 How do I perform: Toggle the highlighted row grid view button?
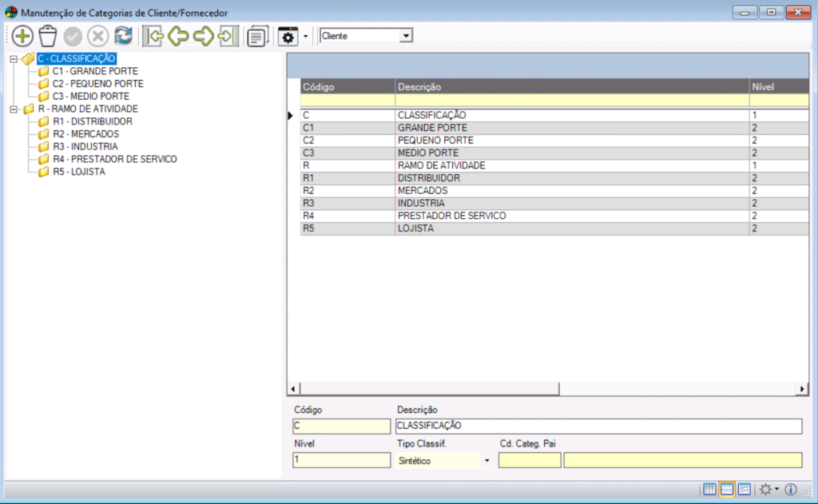(x=727, y=489)
